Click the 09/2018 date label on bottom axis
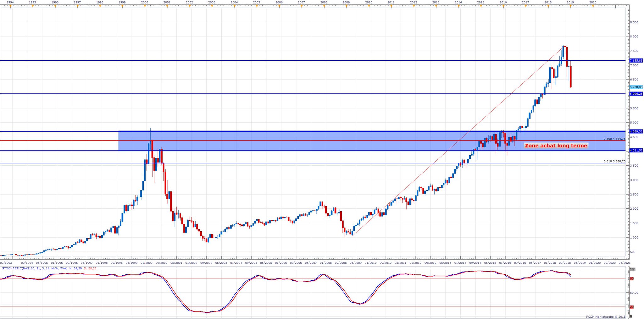The image size is (644, 319). pos(565,263)
